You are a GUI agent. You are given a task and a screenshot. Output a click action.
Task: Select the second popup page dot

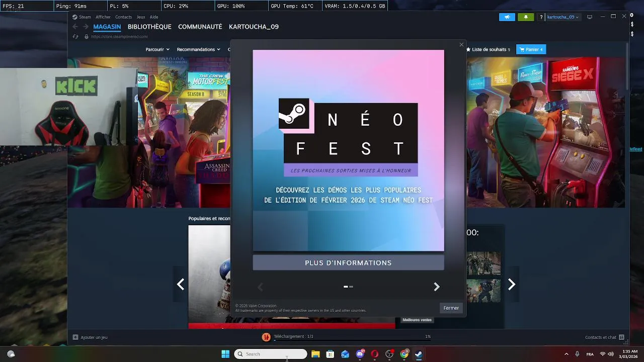tap(351, 287)
